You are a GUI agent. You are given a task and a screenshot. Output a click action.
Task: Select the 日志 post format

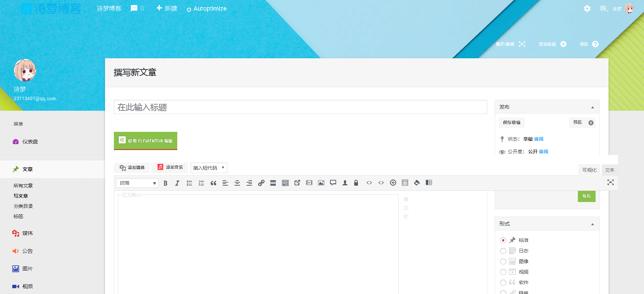(503, 251)
